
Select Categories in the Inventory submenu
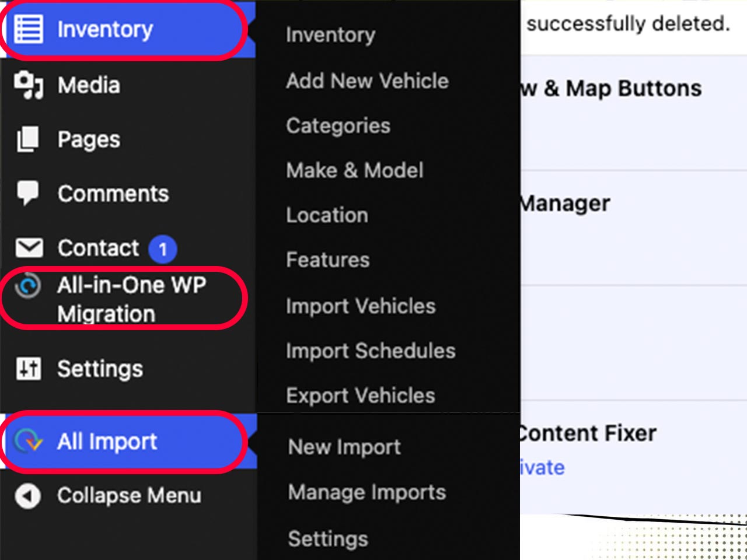(x=338, y=126)
